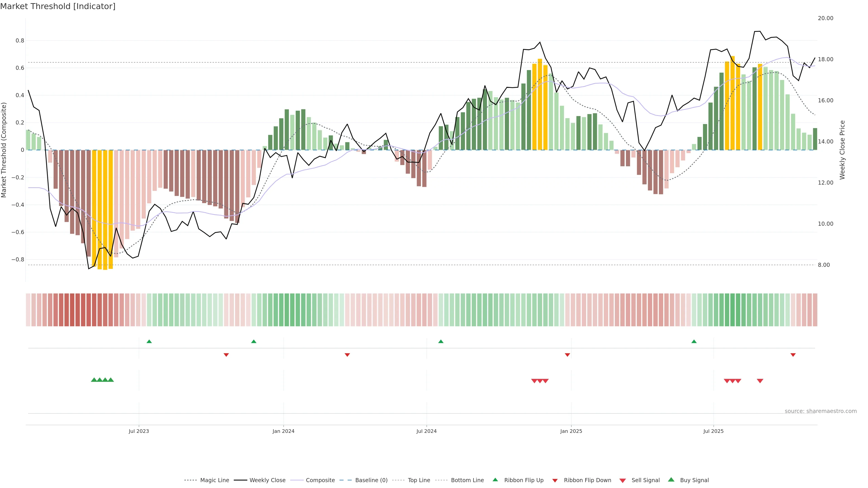Click the Ribbon Flip Up marker after Jul 2023
This screenshot has width=868, height=488.
coord(149,342)
